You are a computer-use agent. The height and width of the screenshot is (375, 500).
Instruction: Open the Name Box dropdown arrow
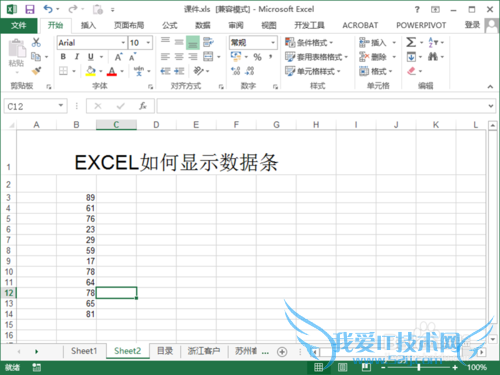[61, 106]
